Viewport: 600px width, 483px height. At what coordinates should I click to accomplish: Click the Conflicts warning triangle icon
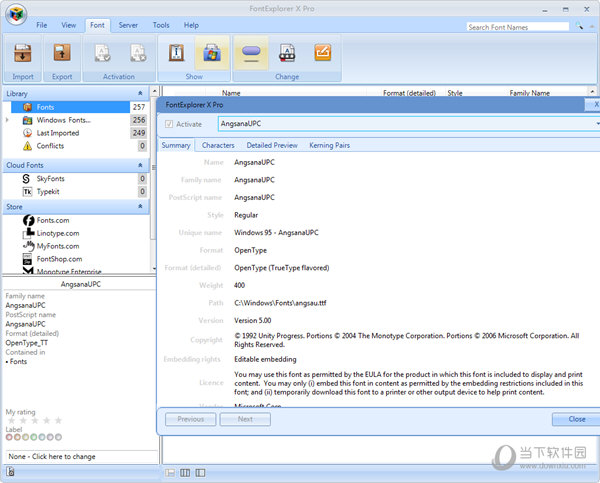(27, 146)
